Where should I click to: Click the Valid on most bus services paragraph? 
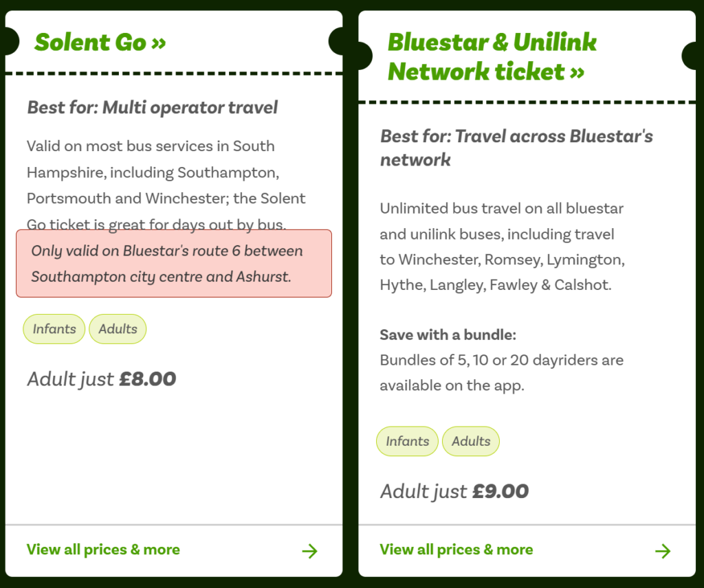pyautogui.click(x=166, y=185)
